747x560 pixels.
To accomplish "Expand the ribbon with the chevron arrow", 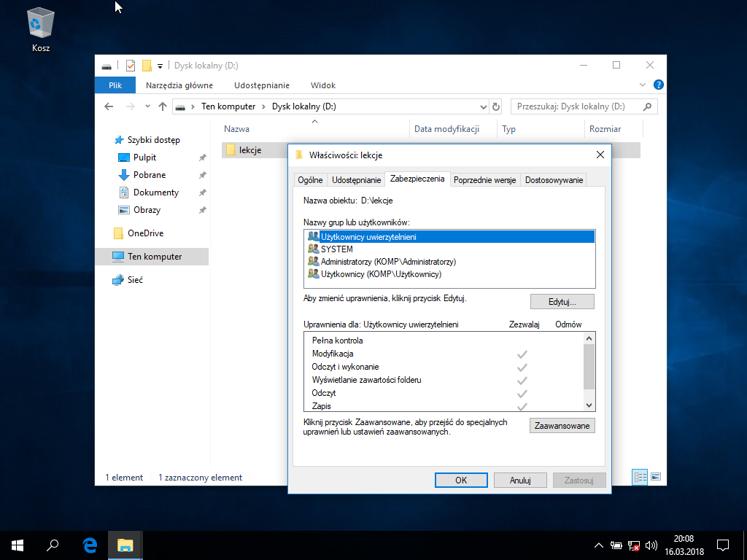I will click(x=642, y=85).
